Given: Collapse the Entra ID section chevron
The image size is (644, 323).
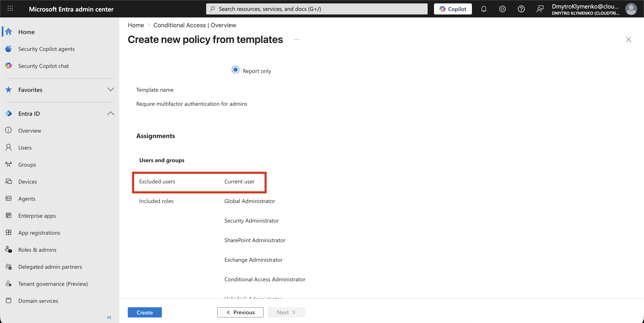Looking at the screenshot, I should tap(111, 113).
